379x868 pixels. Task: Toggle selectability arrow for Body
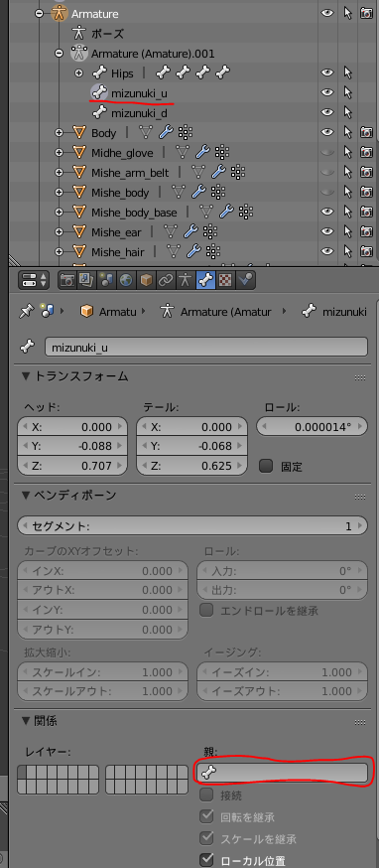pyautogui.click(x=348, y=133)
